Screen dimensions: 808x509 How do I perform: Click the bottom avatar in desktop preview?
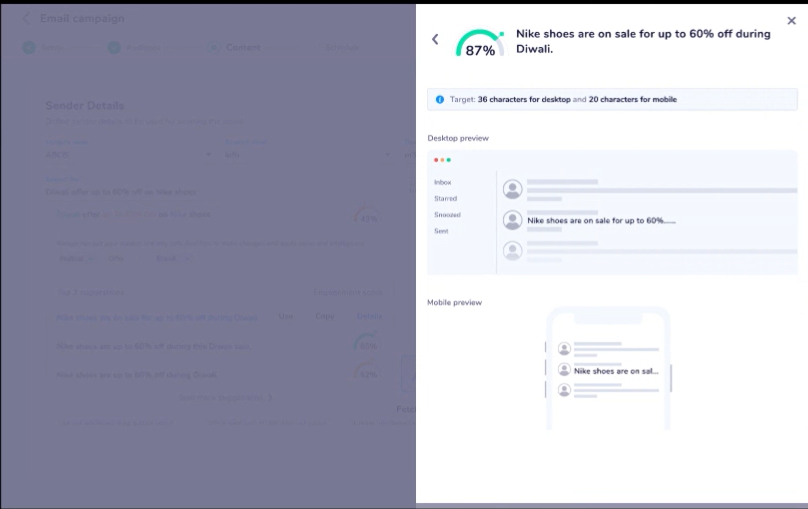click(x=512, y=251)
